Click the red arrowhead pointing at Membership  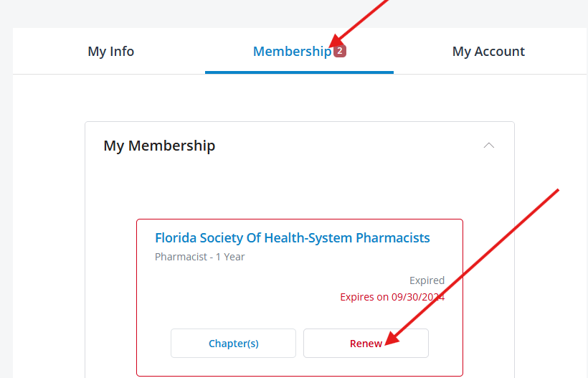coord(334,42)
